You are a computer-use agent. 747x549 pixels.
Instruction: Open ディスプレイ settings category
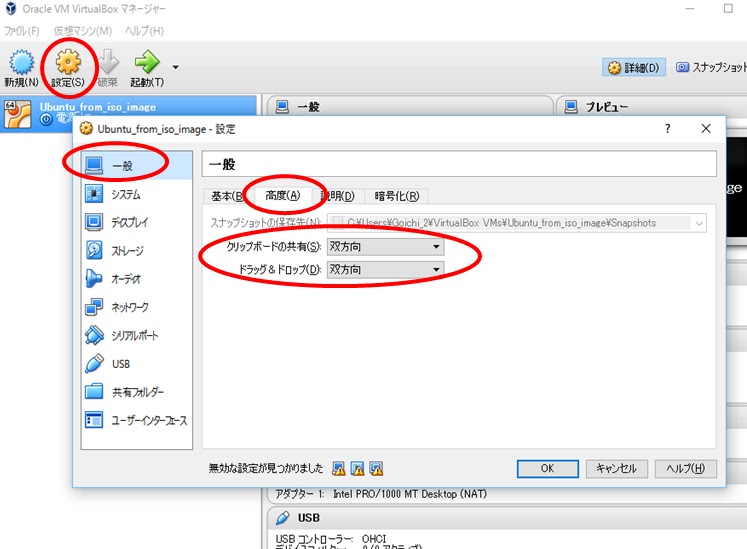point(137,223)
